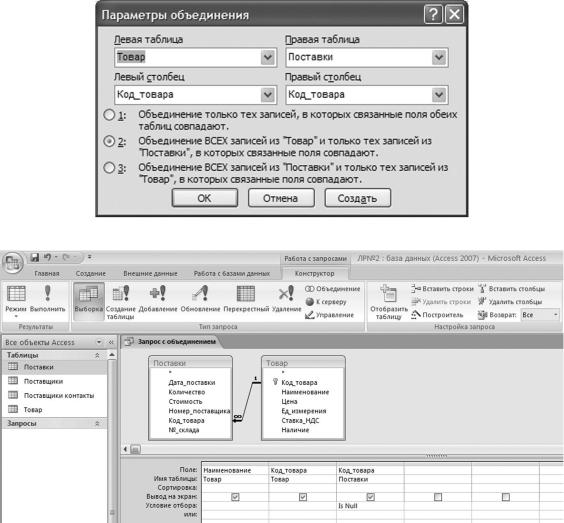Viewport: 564px width, 523px height.
Task: Open the Отобразить таблицу show table icon
Action: point(389,301)
